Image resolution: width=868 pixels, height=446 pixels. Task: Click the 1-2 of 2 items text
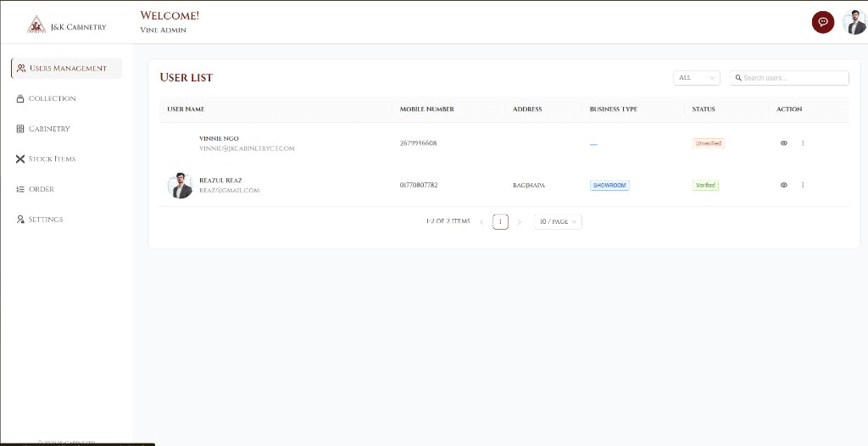(448, 221)
